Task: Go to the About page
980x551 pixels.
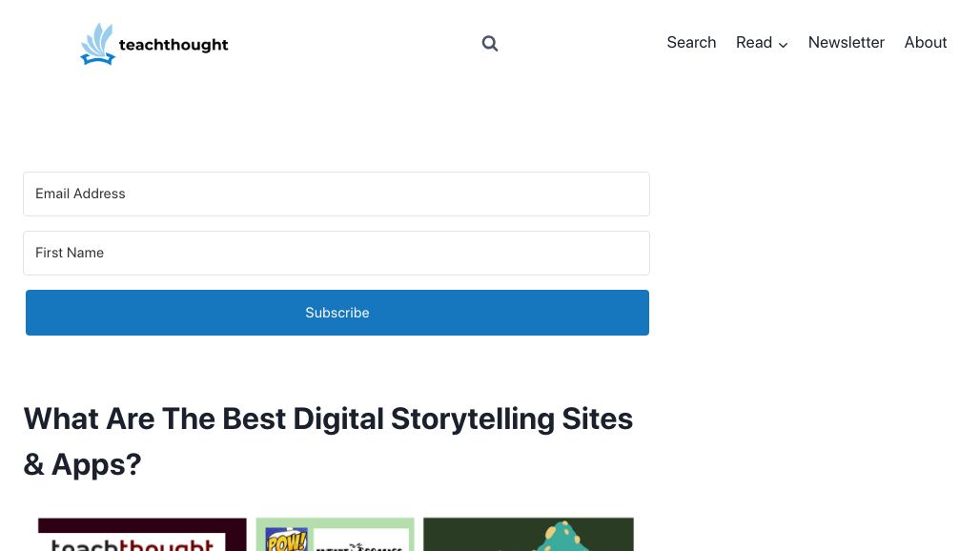Action: click(926, 43)
